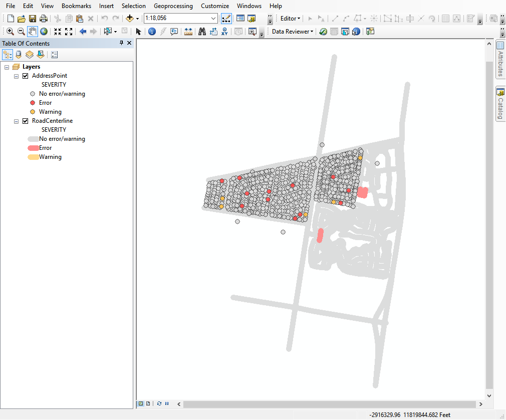This screenshot has height=420, width=506.
Task: Open the Bookmarks menu
Action: pyautogui.click(x=76, y=6)
